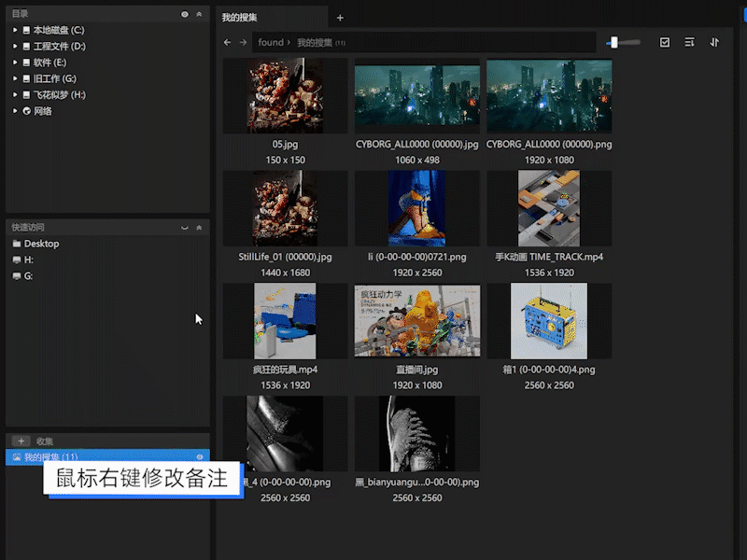
Task: Select the 手K动画 TIME_TRACK.mp4 thumbnail
Action: (x=549, y=208)
